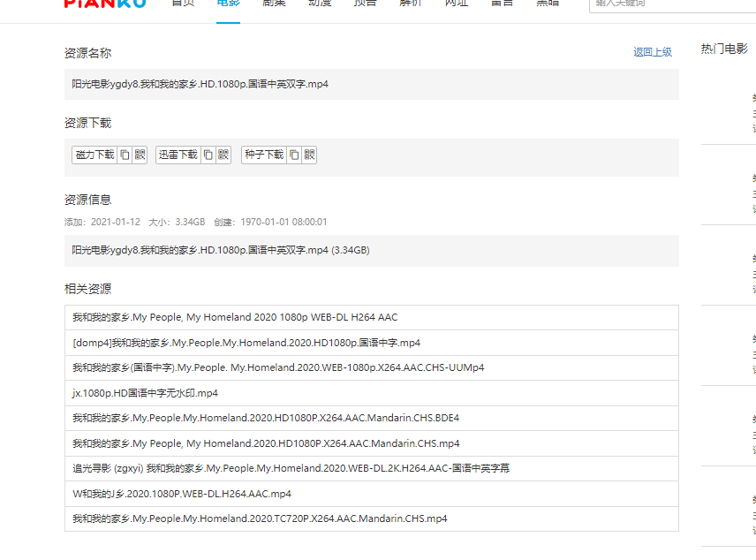Image resolution: width=756 pixels, height=560 pixels.
Task: Open the TC720P.X264.AAC.Mandarin resource
Action: tap(372, 519)
